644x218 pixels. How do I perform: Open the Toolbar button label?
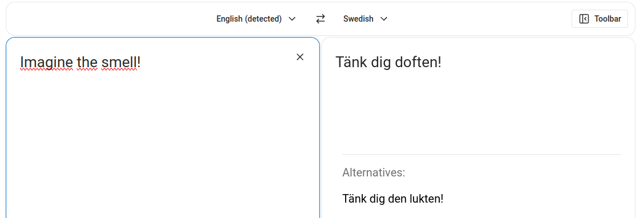point(607,19)
